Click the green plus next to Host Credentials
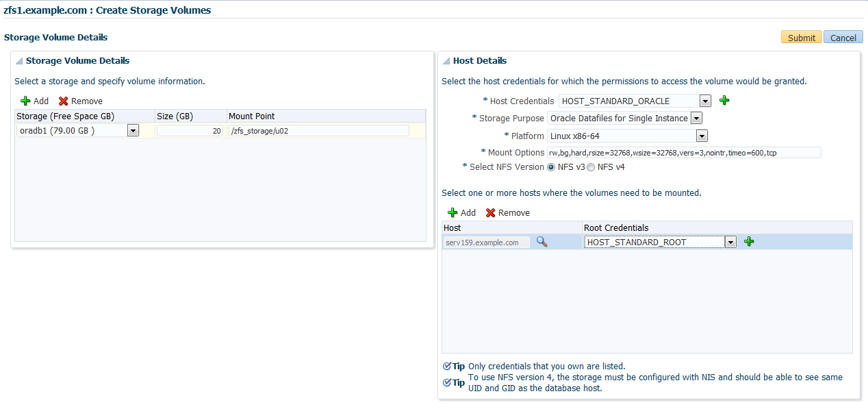 [724, 101]
